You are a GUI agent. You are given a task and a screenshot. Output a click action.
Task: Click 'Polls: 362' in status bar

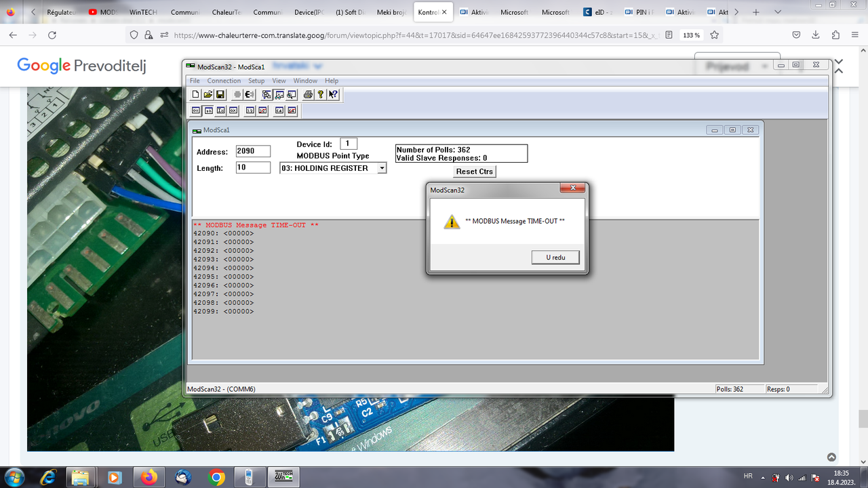[x=730, y=389]
